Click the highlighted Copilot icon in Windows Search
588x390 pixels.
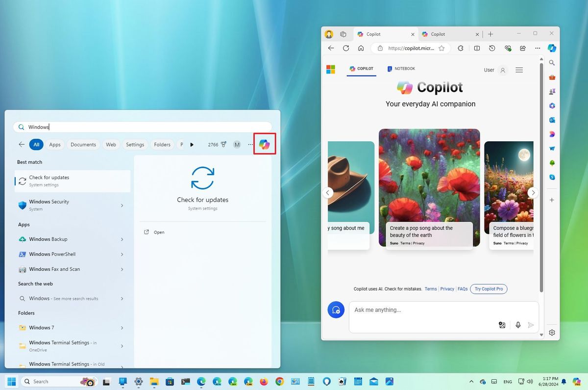click(x=265, y=144)
